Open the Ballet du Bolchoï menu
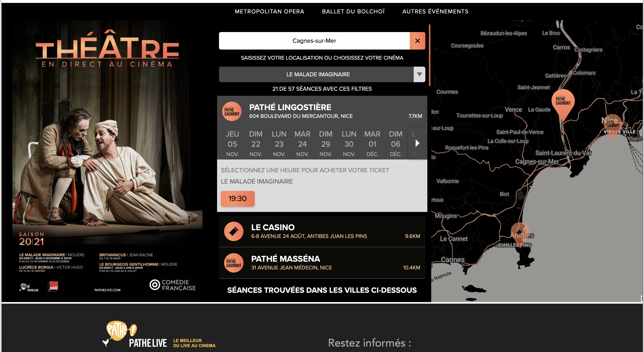 point(353,11)
